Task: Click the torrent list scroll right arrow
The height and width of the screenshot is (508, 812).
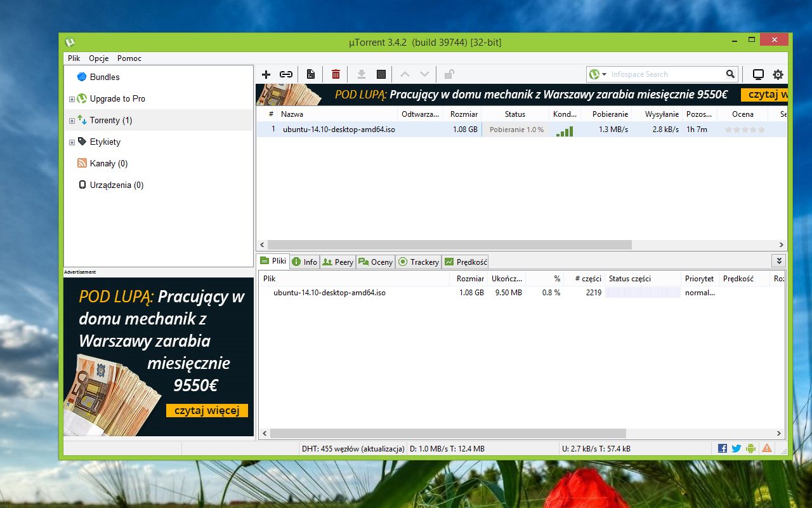Action: (782, 244)
